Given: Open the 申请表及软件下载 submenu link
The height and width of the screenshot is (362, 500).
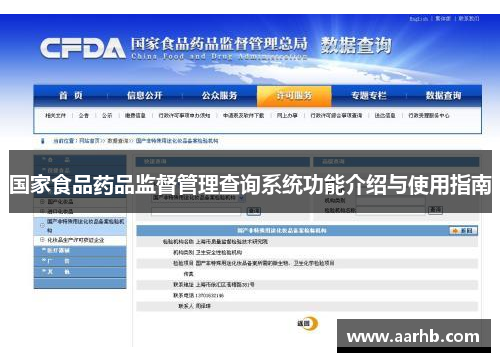Looking at the screenshot, I should point(243,116).
